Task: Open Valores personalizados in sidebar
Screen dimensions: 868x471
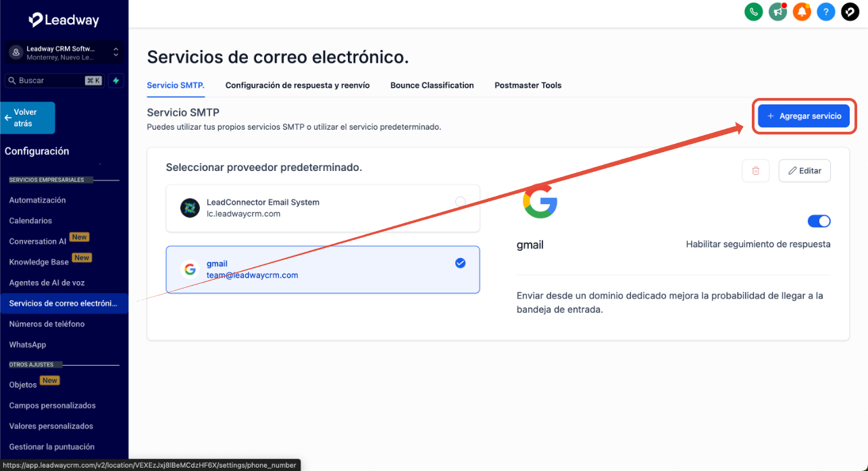Action: (x=51, y=426)
